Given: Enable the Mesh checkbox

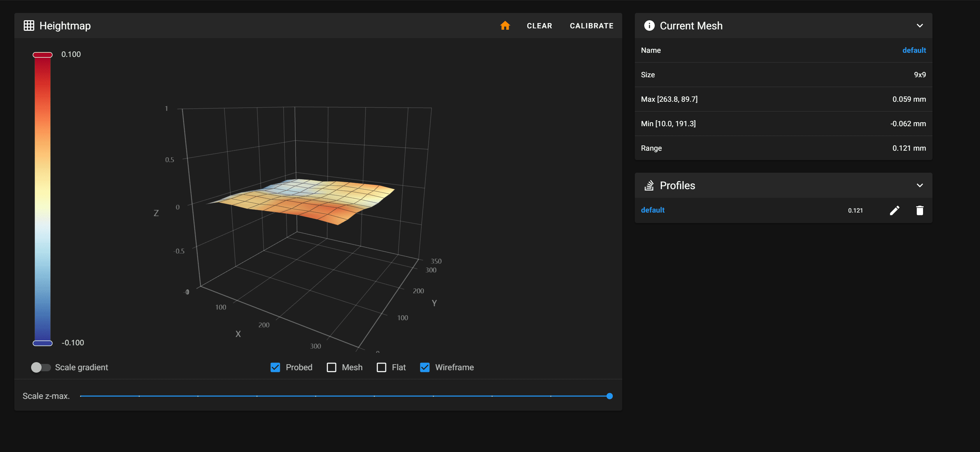Looking at the screenshot, I should point(331,367).
